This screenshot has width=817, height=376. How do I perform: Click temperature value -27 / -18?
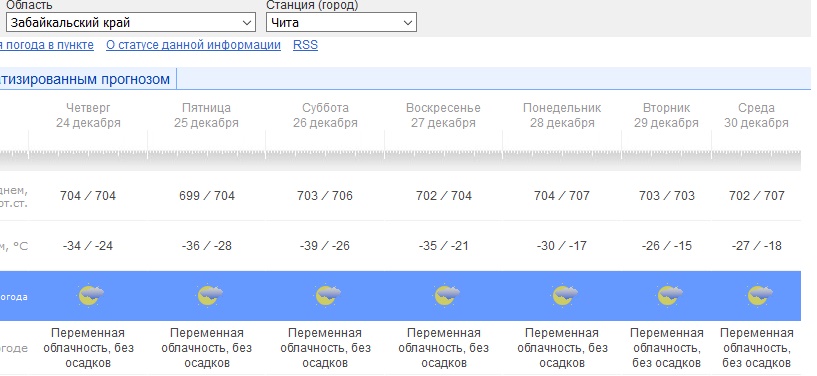click(757, 246)
